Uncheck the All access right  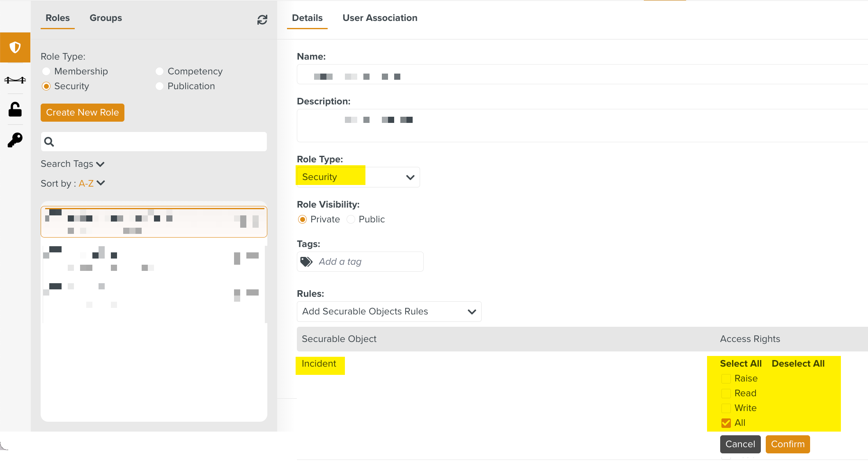click(726, 423)
